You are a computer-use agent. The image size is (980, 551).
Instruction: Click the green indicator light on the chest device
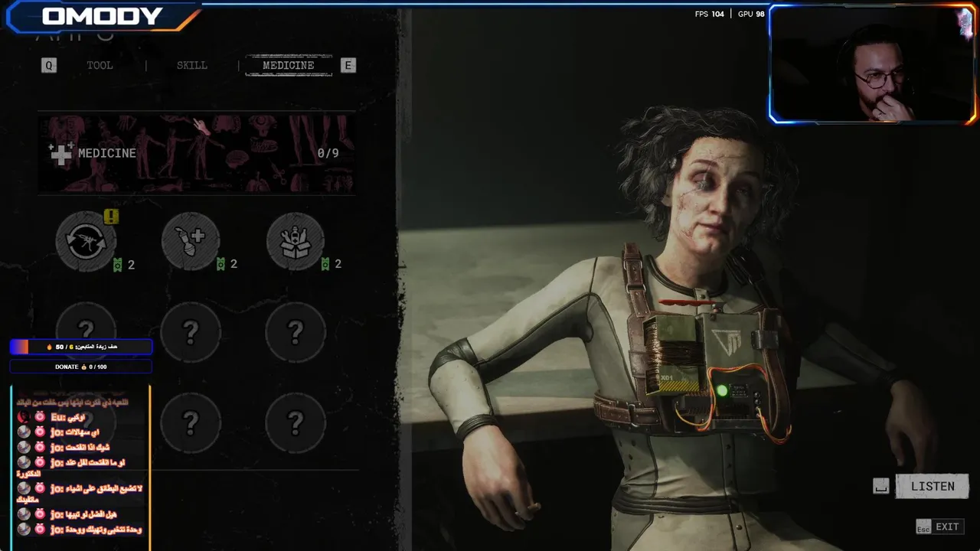point(722,391)
